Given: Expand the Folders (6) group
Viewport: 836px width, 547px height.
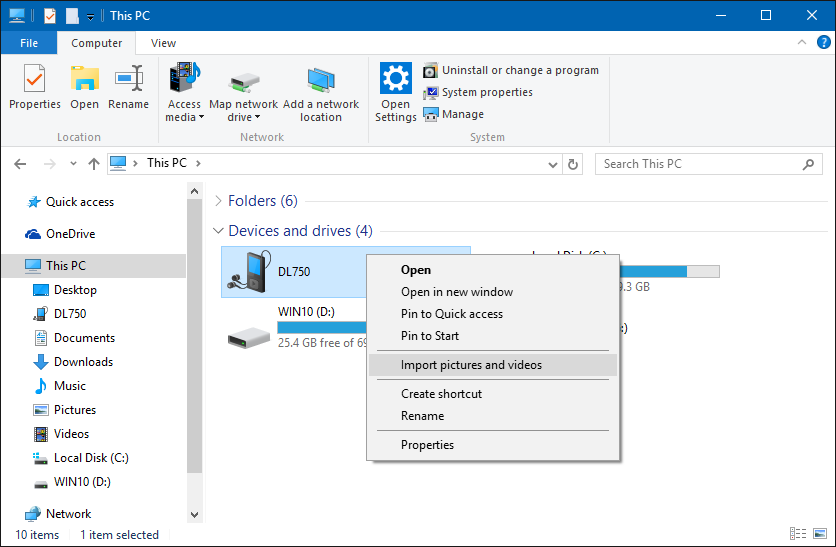Looking at the screenshot, I should coord(218,201).
